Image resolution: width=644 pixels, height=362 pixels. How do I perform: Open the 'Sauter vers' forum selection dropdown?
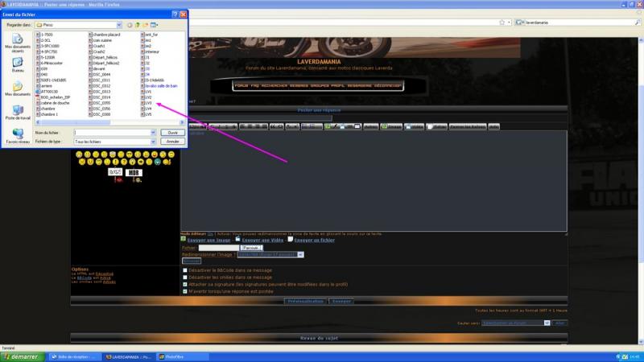pyautogui.click(x=547, y=323)
